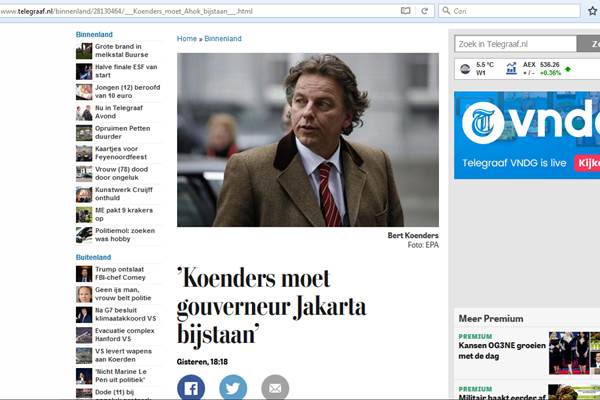600x400 pixels.
Task: Open reader view icon in address bar
Action: coord(405,11)
